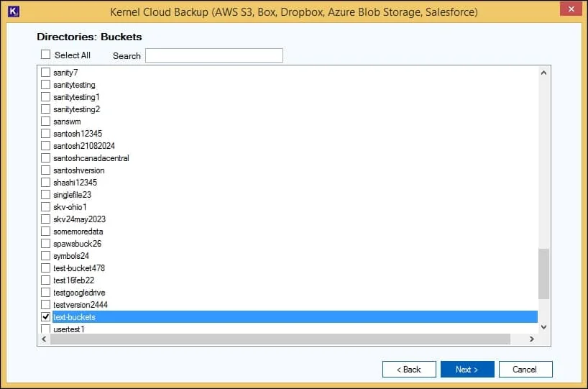The width and height of the screenshot is (588, 389).
Task: Click the left arrow of horizontal scrollbar
Action: [x=44, y=339]
